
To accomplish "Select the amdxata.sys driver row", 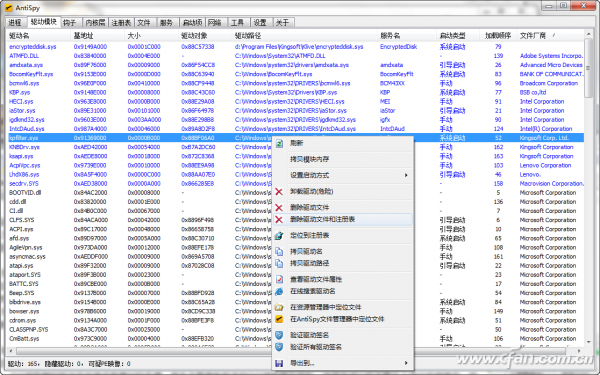I will 295,65.
